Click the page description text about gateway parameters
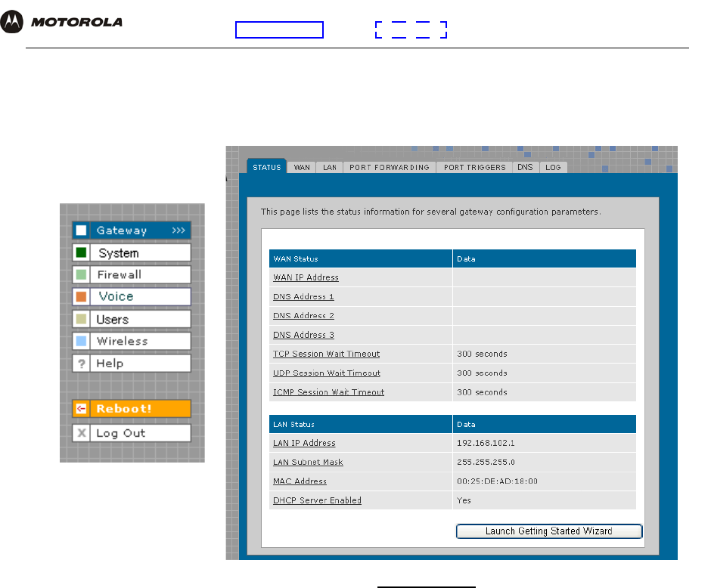 point(431,212)
